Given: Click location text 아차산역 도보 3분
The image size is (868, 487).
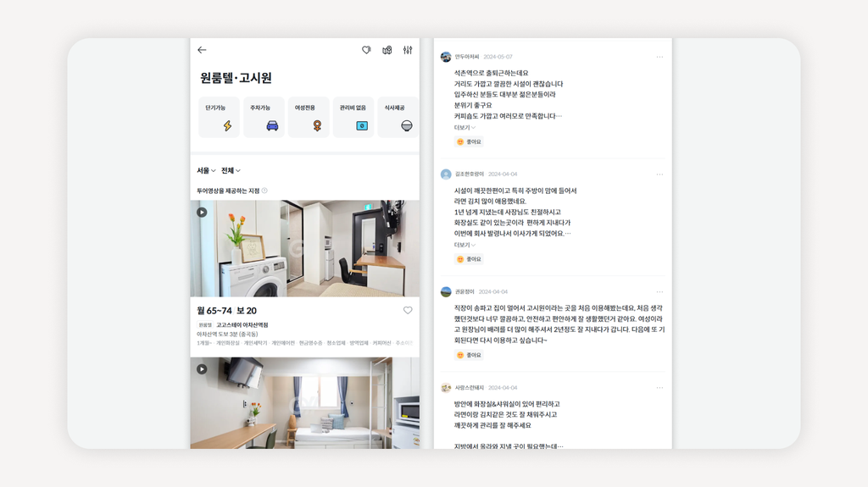Looking at the screenshot, I should coord(227,335).
